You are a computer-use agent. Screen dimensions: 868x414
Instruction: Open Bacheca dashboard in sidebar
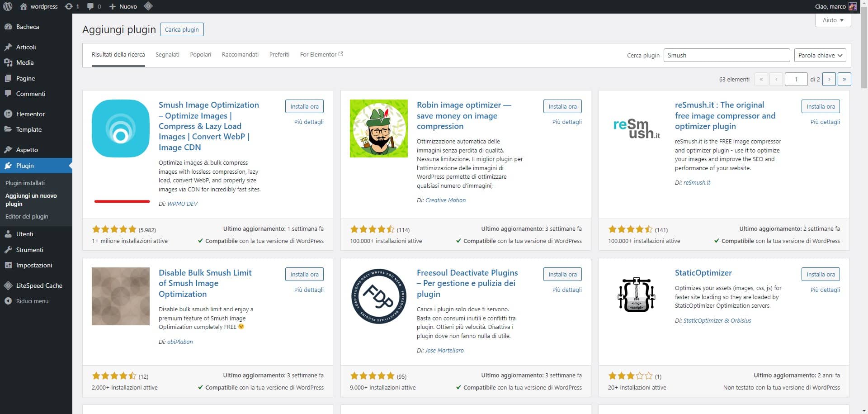[36, 27]
